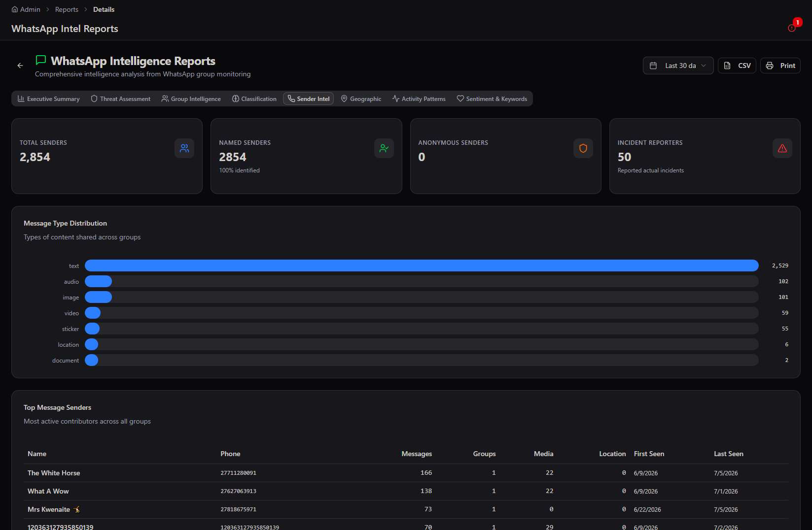Switch to Activity Patterns tab
Image resolution: width=812 pixels, height=530 pixels.
point(419,99)
